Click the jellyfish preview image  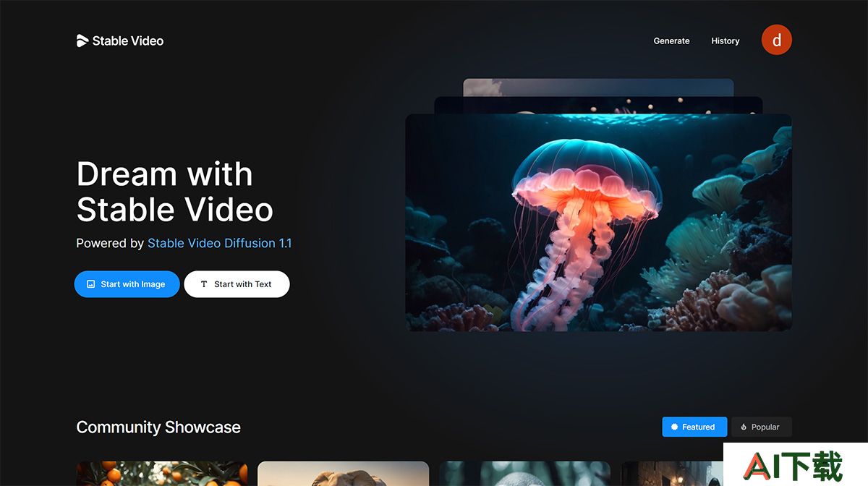(x=598, y=222)
